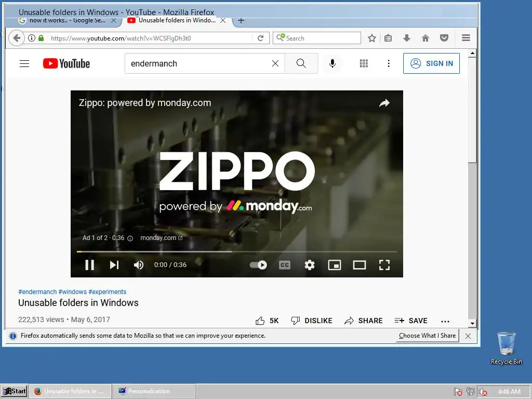Open the Firefox downloads arrow

[x=407, y=38]
